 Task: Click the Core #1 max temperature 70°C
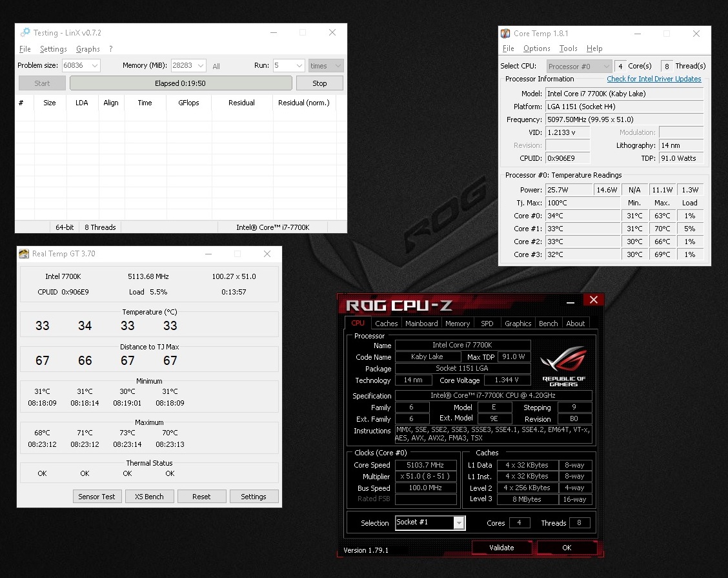(662, 229)
